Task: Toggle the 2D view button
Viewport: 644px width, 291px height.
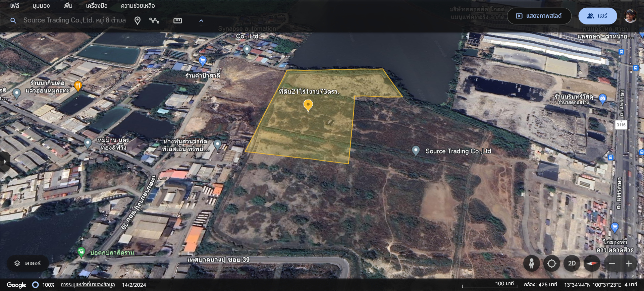Action: pos(572,264)
